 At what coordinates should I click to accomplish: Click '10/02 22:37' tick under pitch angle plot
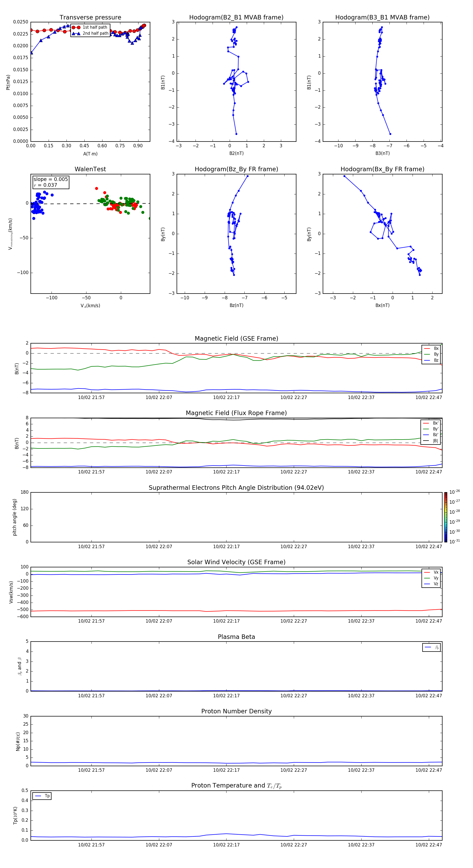click(x=361, y=547)
